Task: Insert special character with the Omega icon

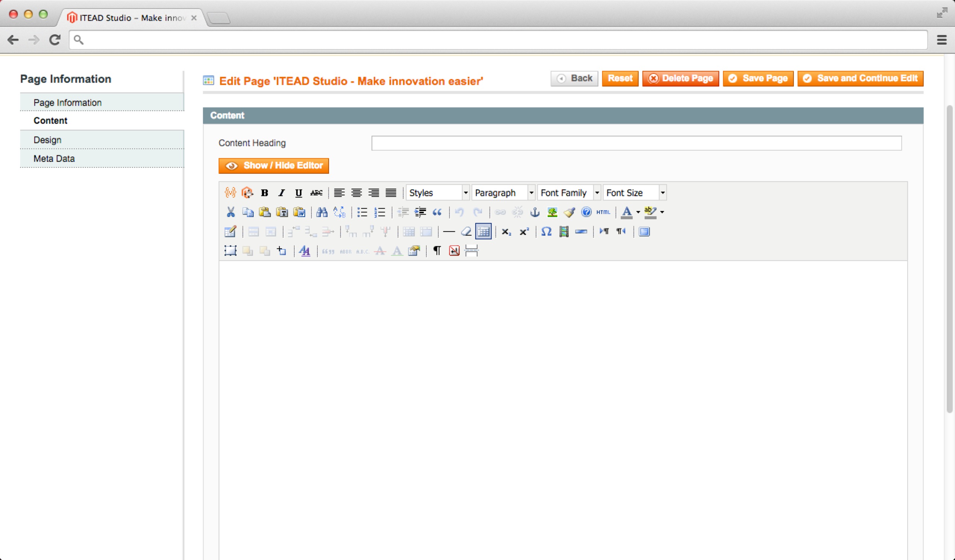Action: pos(546,232)
